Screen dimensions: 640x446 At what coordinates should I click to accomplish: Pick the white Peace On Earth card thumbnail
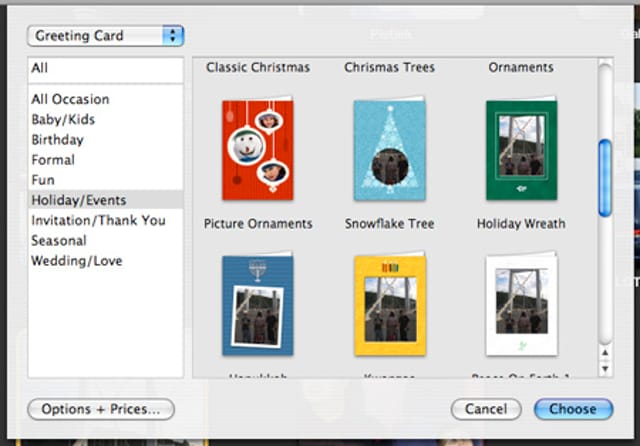(x=522, y=304)
